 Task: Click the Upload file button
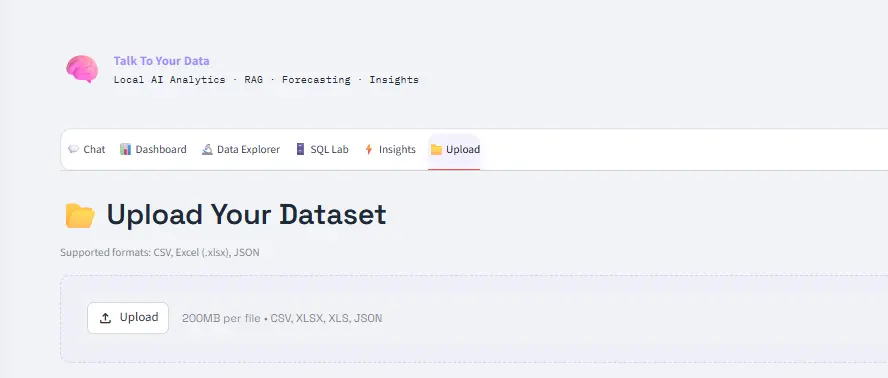128,318
